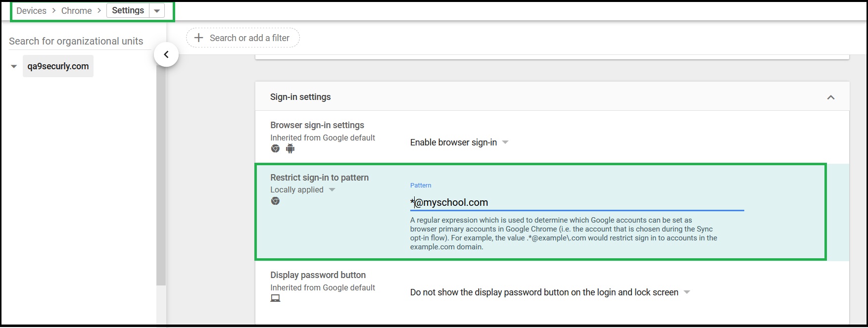Screen dimensions: 868x328
Task: Expand the qa9securly.com tree arrow
Action: (14, 66)
